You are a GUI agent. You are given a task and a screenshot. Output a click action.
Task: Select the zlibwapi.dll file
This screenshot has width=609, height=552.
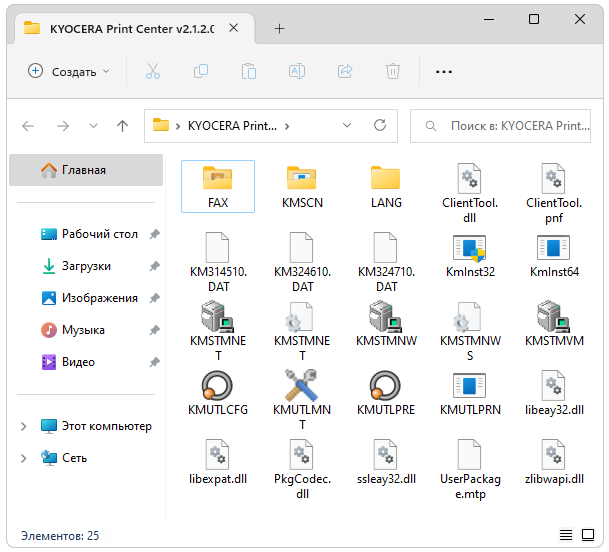553,461
